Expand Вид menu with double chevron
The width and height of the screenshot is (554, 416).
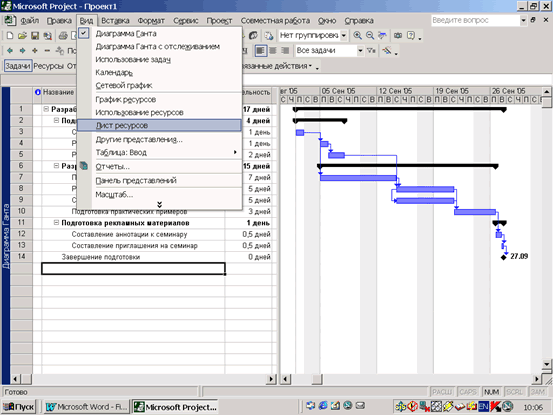coord(159,205)
